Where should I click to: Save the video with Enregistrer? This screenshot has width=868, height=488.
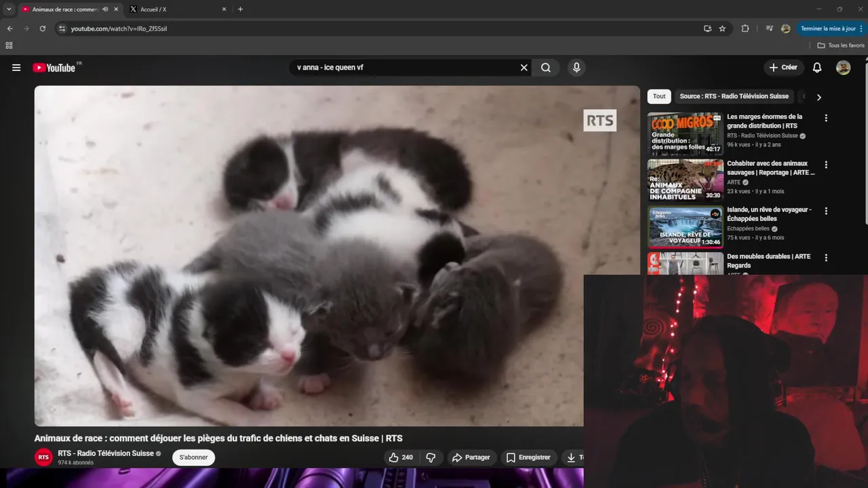pos(529,457)
